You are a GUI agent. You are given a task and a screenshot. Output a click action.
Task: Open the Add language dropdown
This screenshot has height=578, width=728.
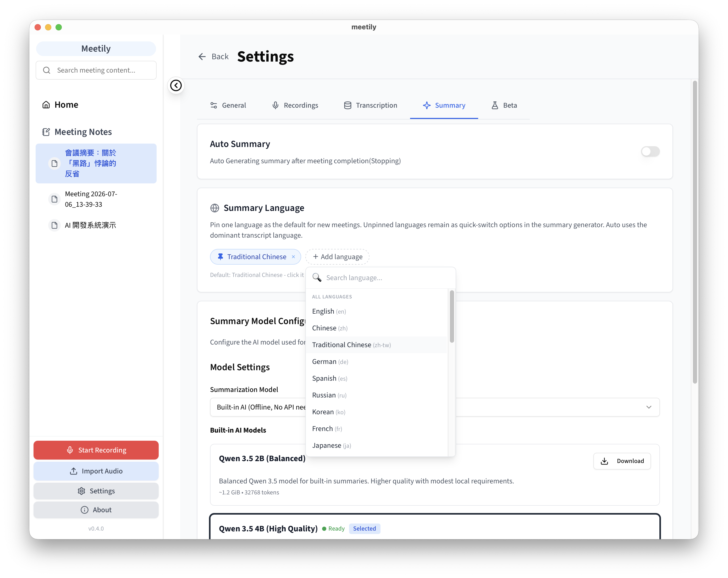click(x=337, y=257)
